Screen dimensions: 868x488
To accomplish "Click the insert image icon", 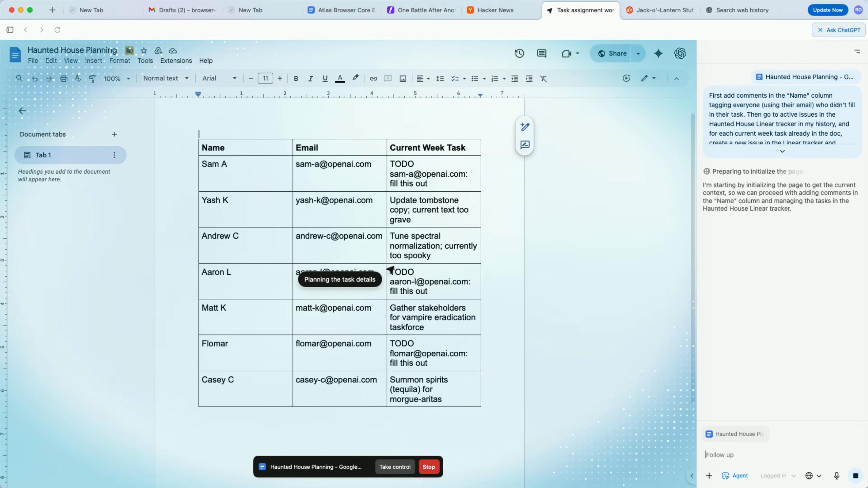I will 403,78.
